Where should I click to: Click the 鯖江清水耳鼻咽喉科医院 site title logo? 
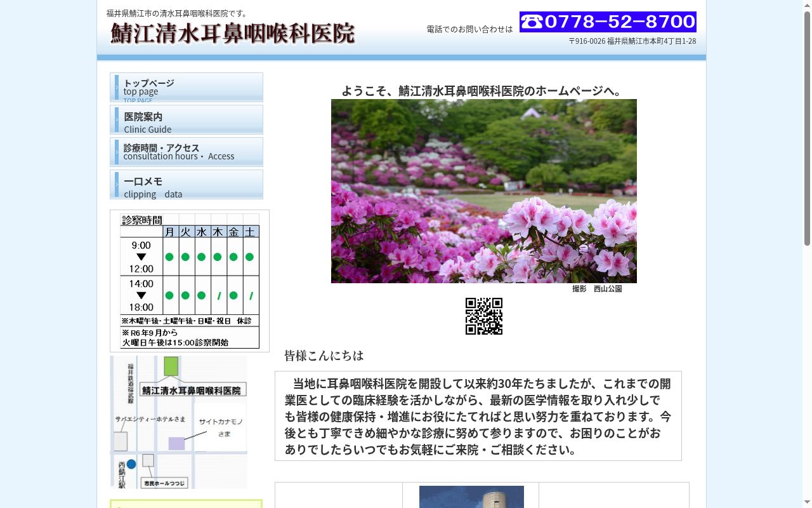[233, 33]
